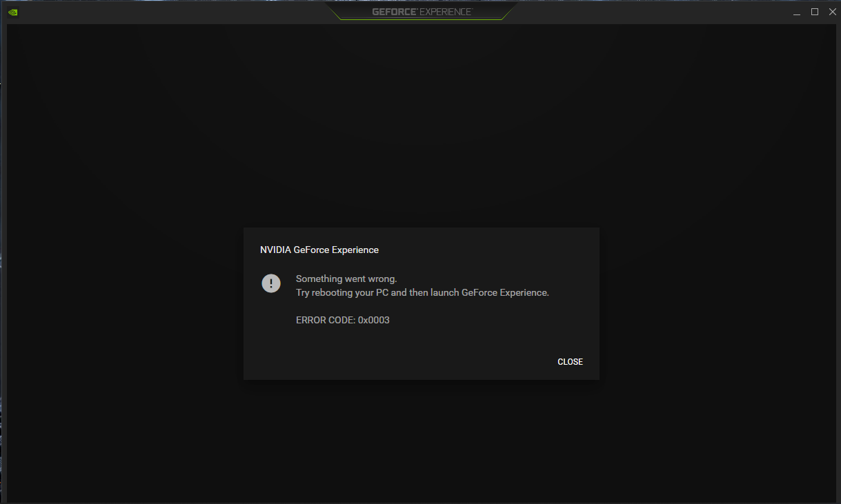Close the GeForce Experience window

[x=832, y=12]
